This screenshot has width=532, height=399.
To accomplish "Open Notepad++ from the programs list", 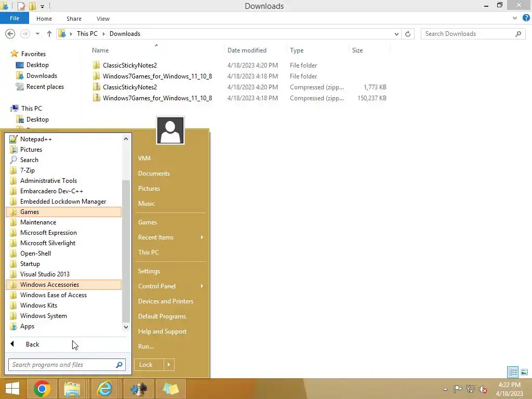I will [64, 139].
